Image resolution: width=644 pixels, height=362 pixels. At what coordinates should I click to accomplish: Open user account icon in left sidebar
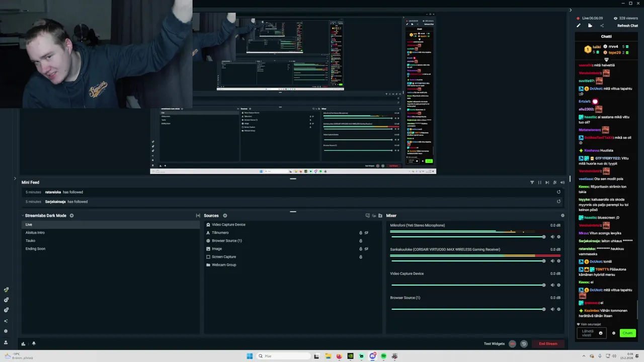tap(6, 342)
